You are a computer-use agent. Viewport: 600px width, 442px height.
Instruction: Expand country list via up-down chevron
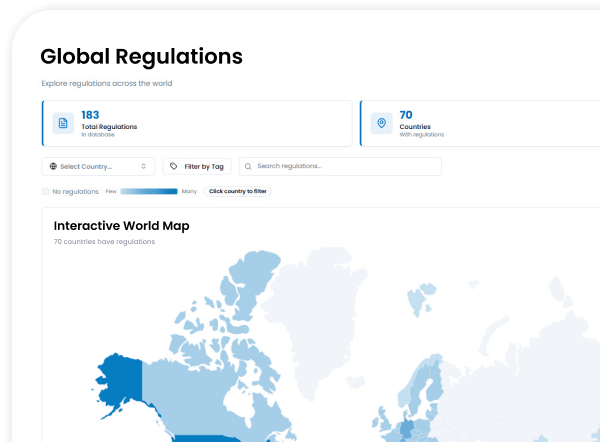point(143,166)
